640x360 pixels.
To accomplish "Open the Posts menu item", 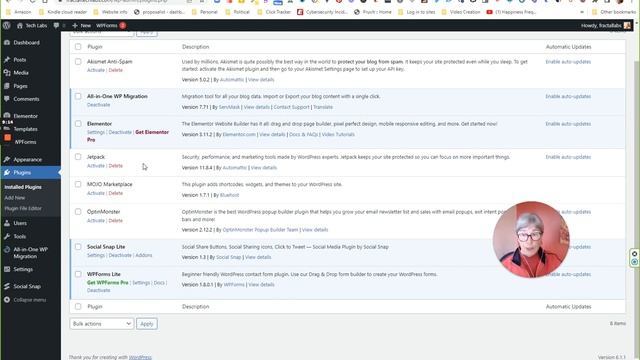I will [x=20, y=60].
